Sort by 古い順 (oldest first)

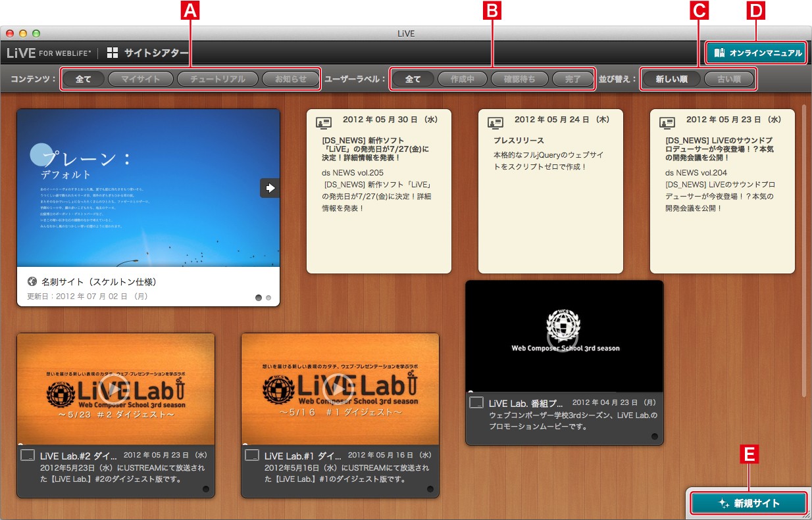click(x=728, y=79)
